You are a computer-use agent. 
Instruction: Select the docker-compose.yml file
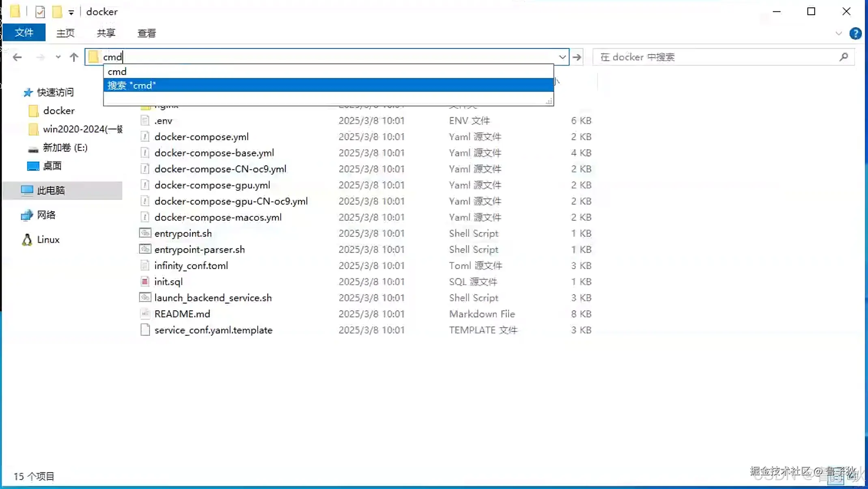[201, 137]
